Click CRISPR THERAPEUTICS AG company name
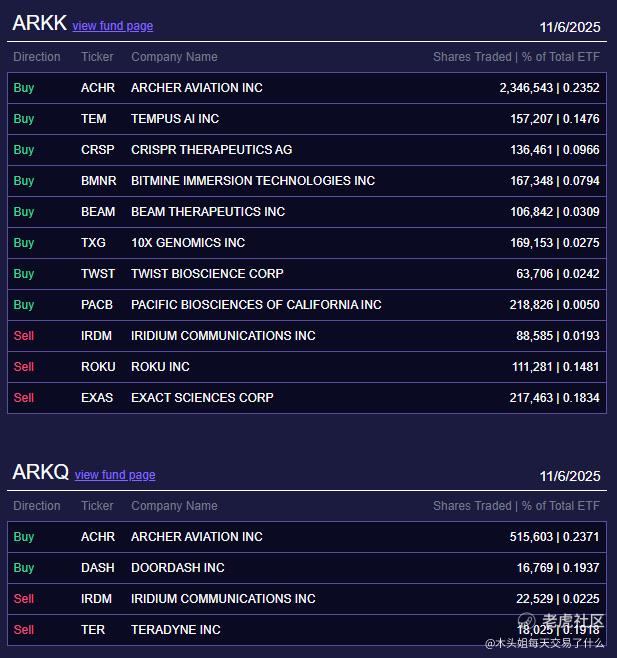Image resolution: width=617 pixels, height=658 pixels. (212, 150)
